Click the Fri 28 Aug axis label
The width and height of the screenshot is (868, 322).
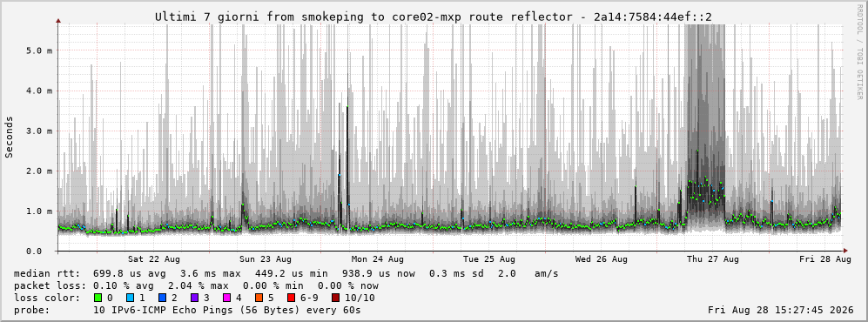coord(825,259)
